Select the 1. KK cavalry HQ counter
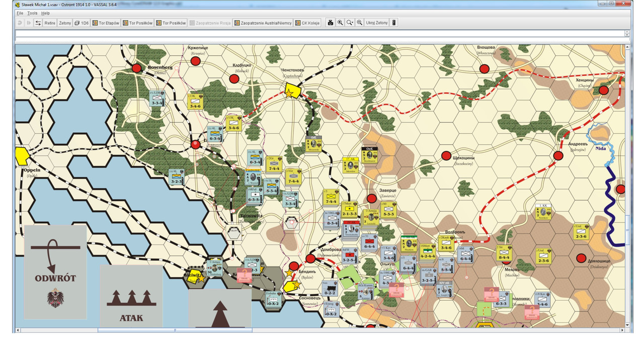Screen dimensions: 644x360 click(x=543, y=212)
